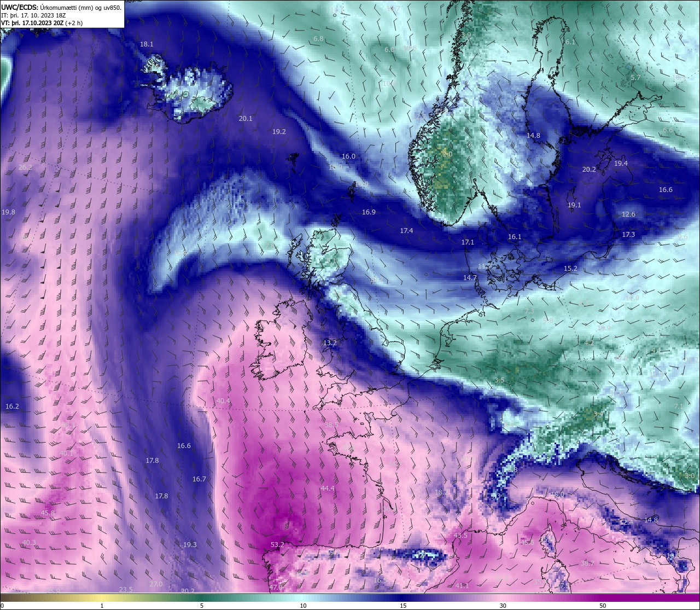Screen dimensions: 700x610
Task: Click the 17.1 value on the map
Action: 468,242
